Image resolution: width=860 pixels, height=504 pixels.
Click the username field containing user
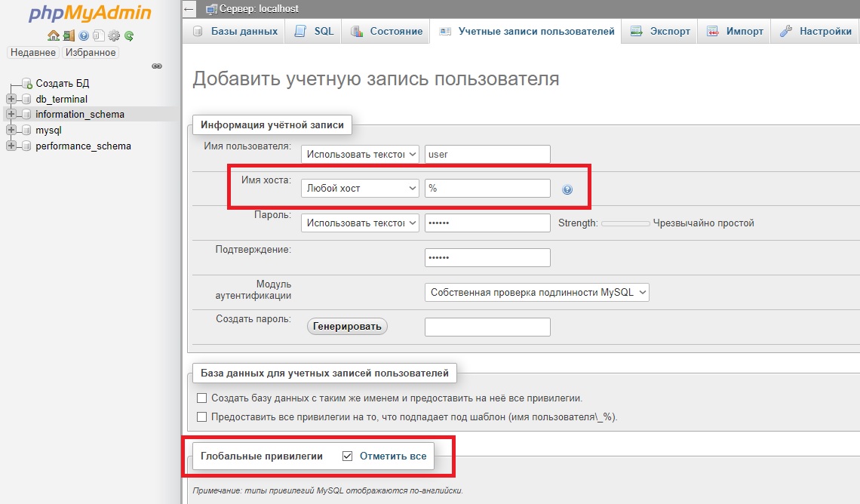(x=487, y=154)
